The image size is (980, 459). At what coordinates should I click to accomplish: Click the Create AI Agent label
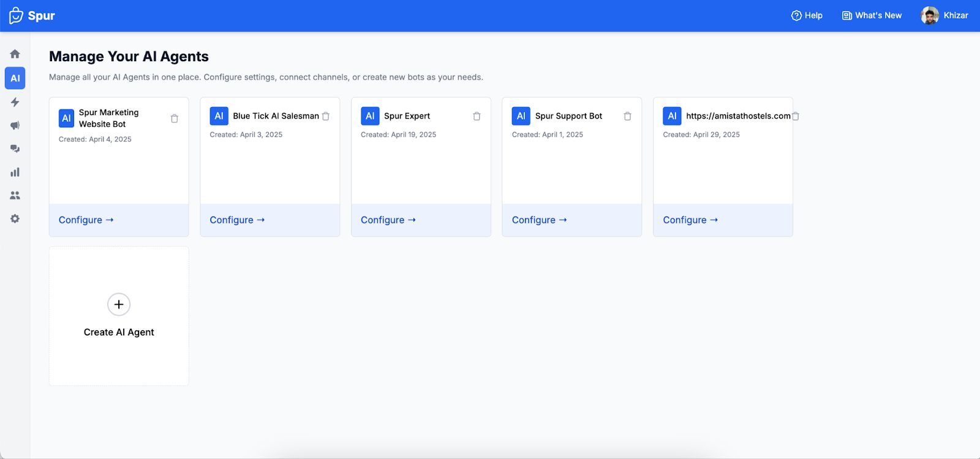(x=119, y=332)
